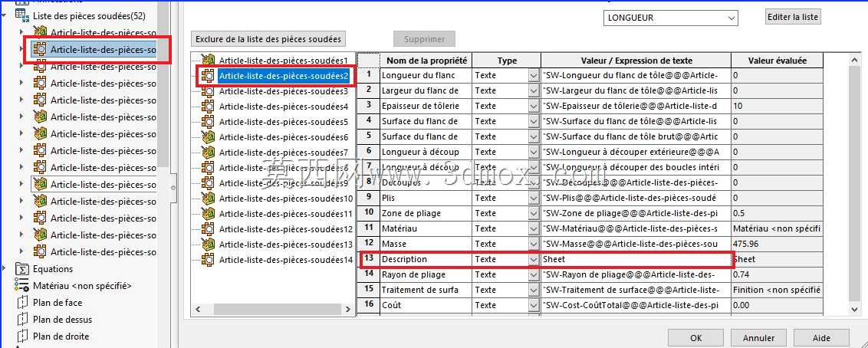This screenshot has height=348, width=868.
Task: Click the icon of Article-liste-des-pièces-soudées4
Action: [208, 107]
